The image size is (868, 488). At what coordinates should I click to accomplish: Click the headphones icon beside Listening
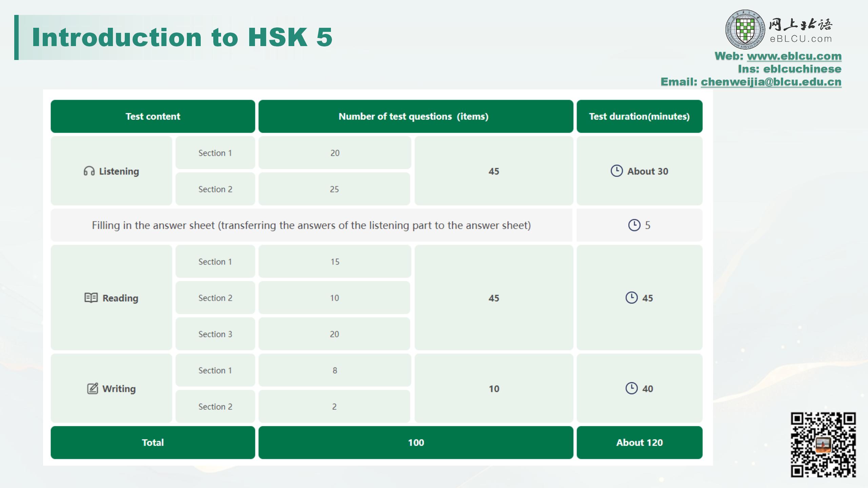(89, 171)
